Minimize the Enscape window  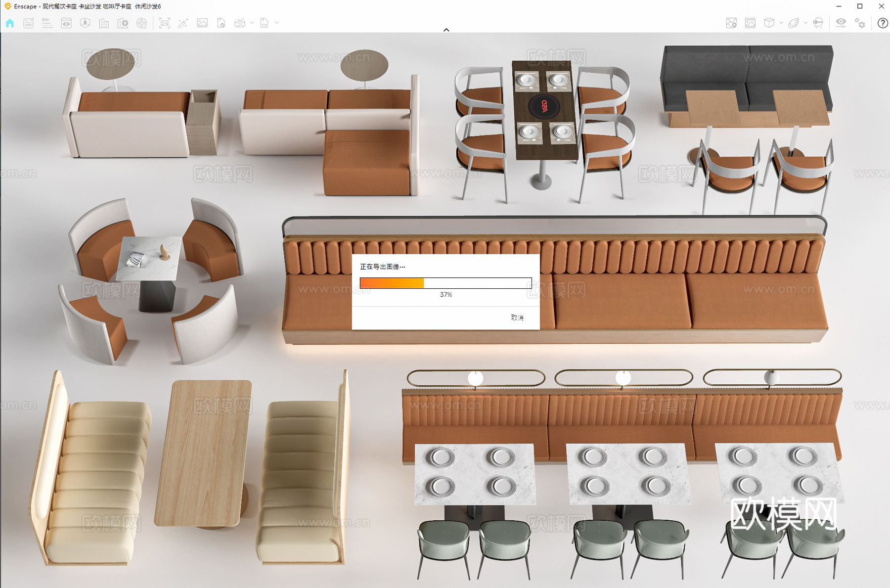coord(839,6)
